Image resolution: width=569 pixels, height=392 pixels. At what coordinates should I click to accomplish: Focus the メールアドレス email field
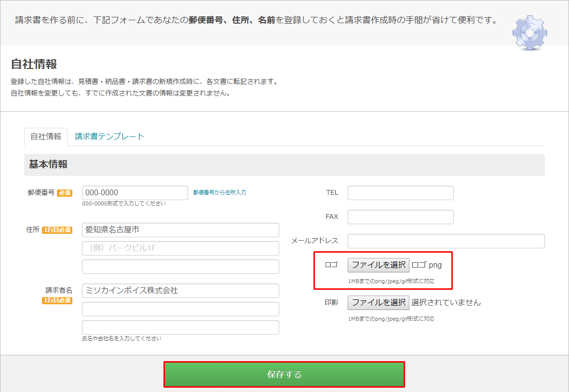click(x=446, y=241)
